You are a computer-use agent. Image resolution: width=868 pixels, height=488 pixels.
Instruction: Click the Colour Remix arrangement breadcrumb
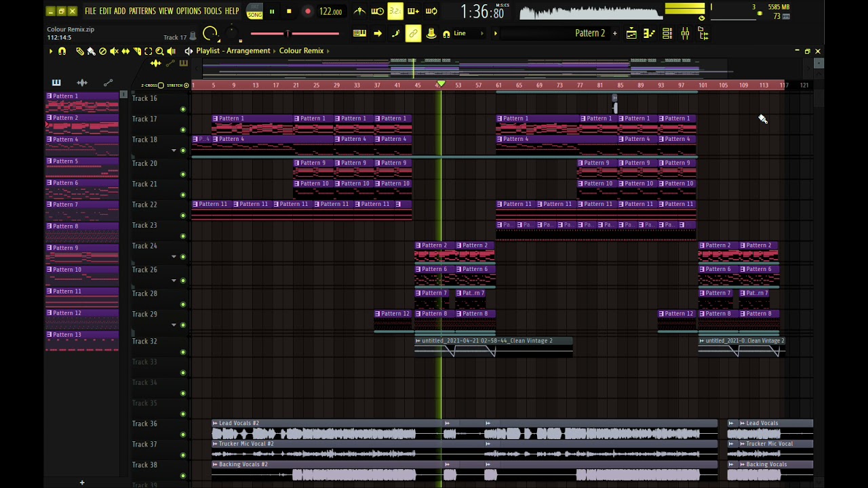301,51
